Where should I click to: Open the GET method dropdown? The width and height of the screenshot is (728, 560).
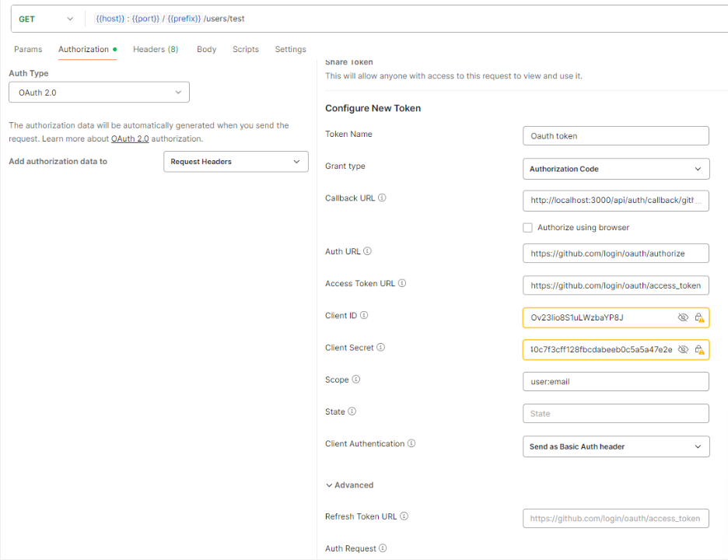[46, 19]
